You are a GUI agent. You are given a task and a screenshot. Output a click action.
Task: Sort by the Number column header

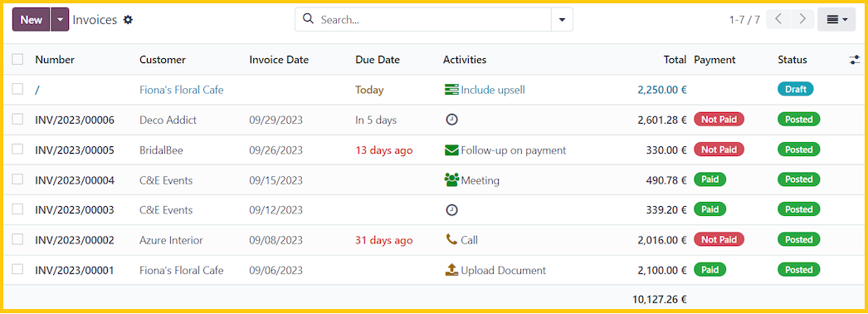(x=55, y=60)
